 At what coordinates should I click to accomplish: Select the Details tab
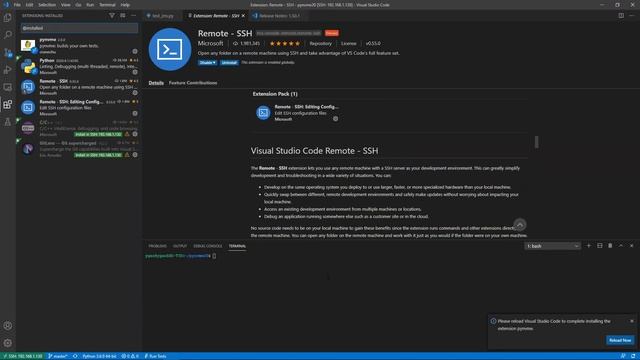[156, 83]
